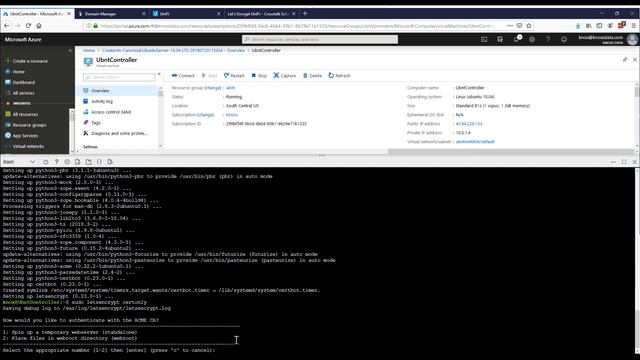Click the Cloud Shell web preview icon
Screen dimensions: 640x360
[x=110, y=162]
